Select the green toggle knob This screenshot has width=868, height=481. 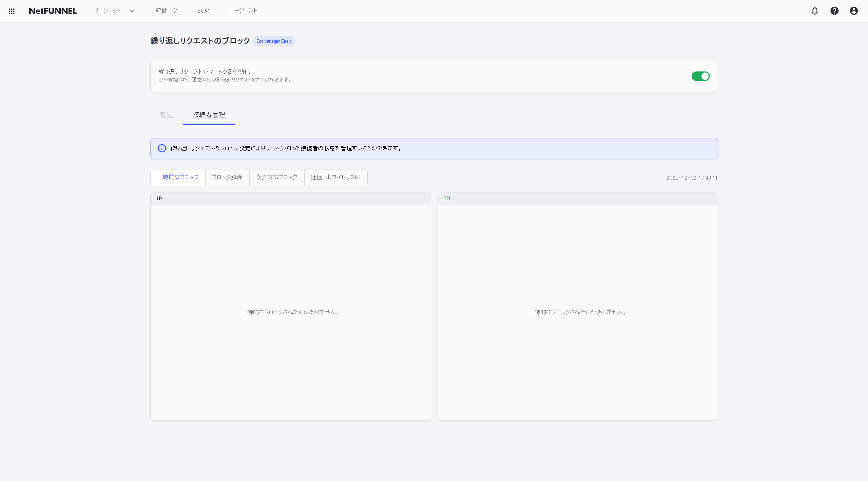coord(705,76)
